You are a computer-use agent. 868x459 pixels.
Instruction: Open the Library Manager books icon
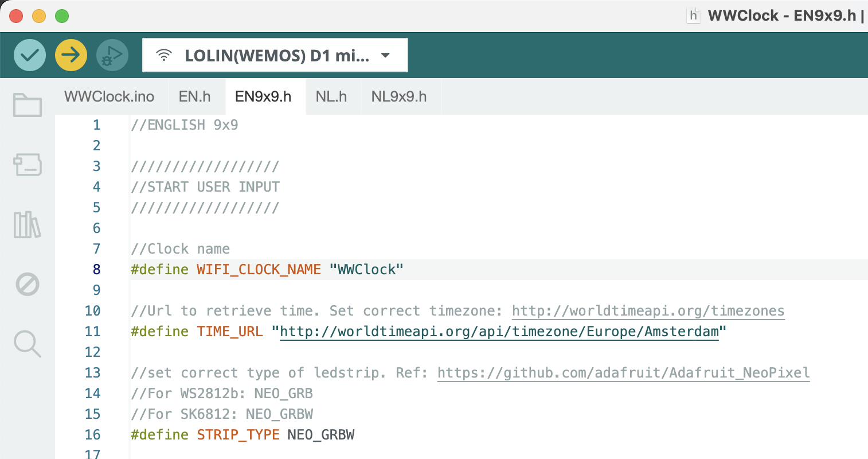point(28,224)
